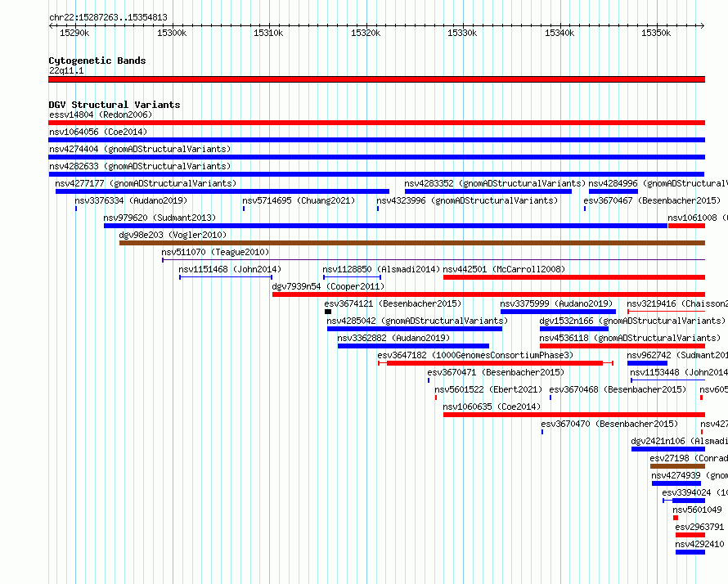Click the red nsv4536118 variant bar
The width and height of the screenshot is (728, 584).
[622, 346]
